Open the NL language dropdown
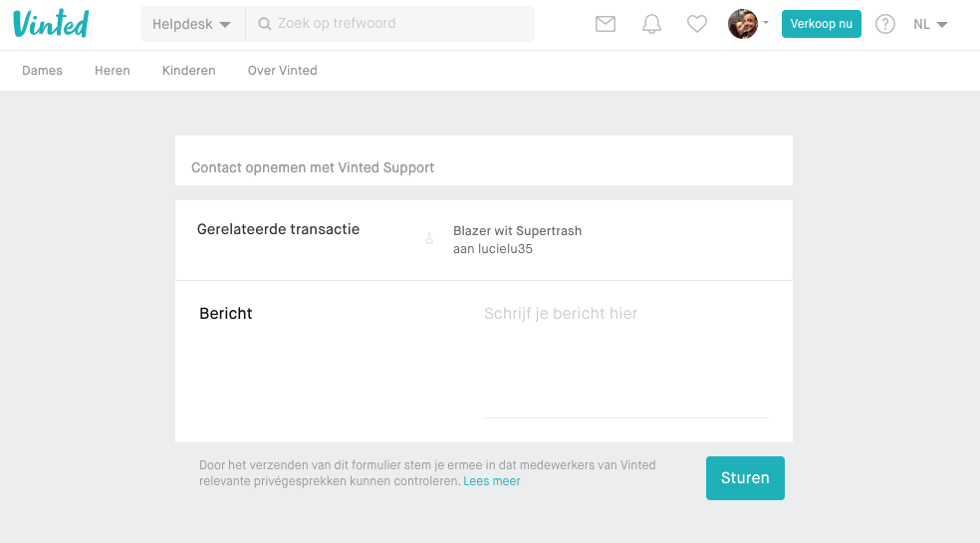Viewport: 980px width, 543px height. click(x=930, y=24)
